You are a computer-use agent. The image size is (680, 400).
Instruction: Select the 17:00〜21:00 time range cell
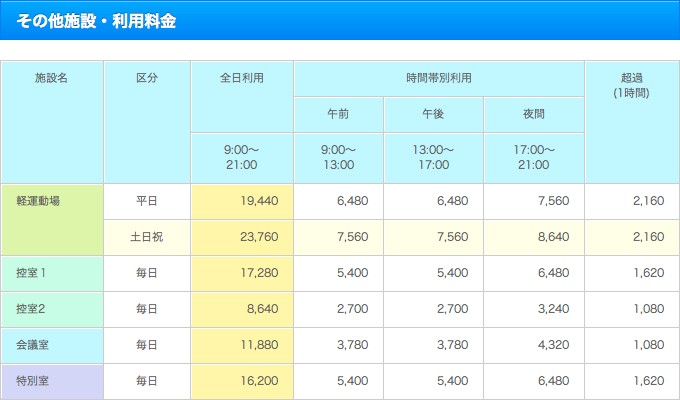(x=534, y=158)
